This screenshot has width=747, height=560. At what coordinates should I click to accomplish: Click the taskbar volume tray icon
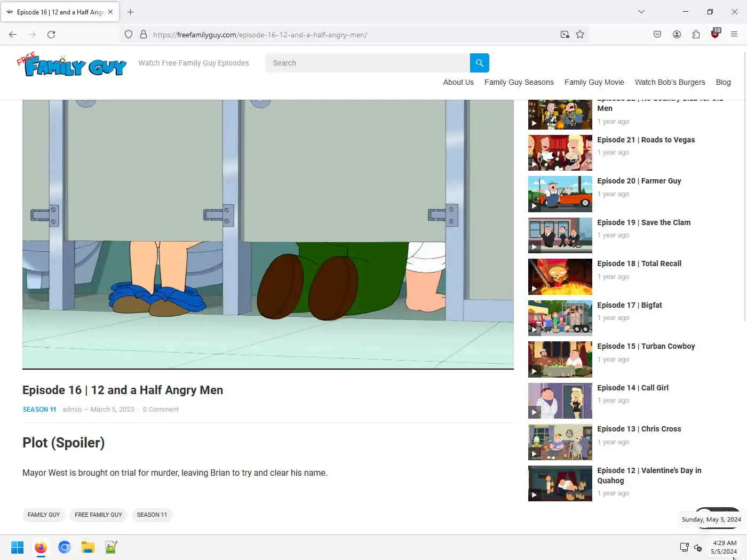(698, 548)
